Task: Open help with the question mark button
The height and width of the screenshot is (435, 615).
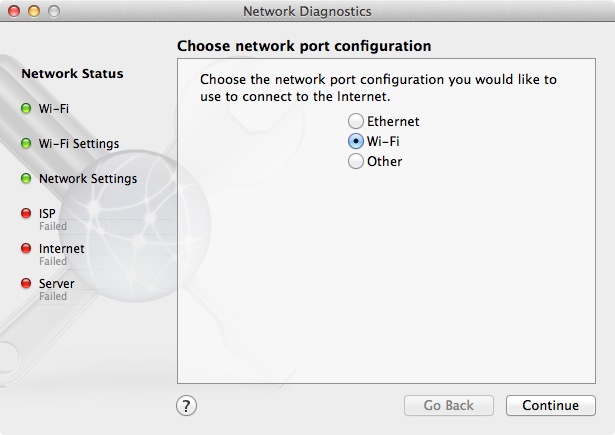Action: click(187, 405)
